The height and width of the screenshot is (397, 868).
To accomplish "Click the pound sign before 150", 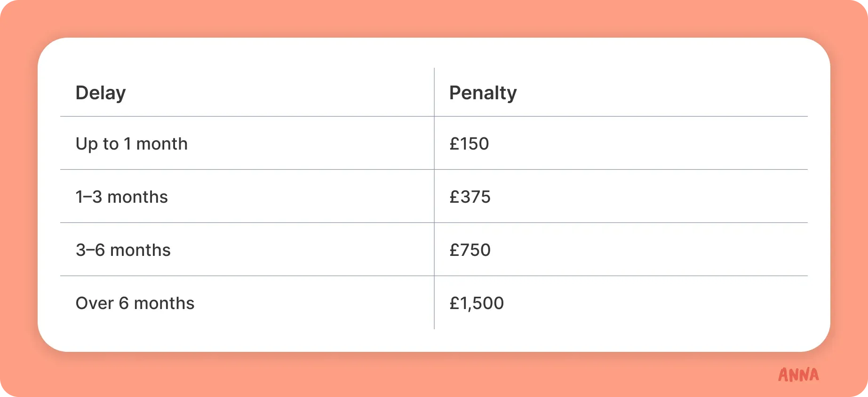I will click(x=454, y=143).
